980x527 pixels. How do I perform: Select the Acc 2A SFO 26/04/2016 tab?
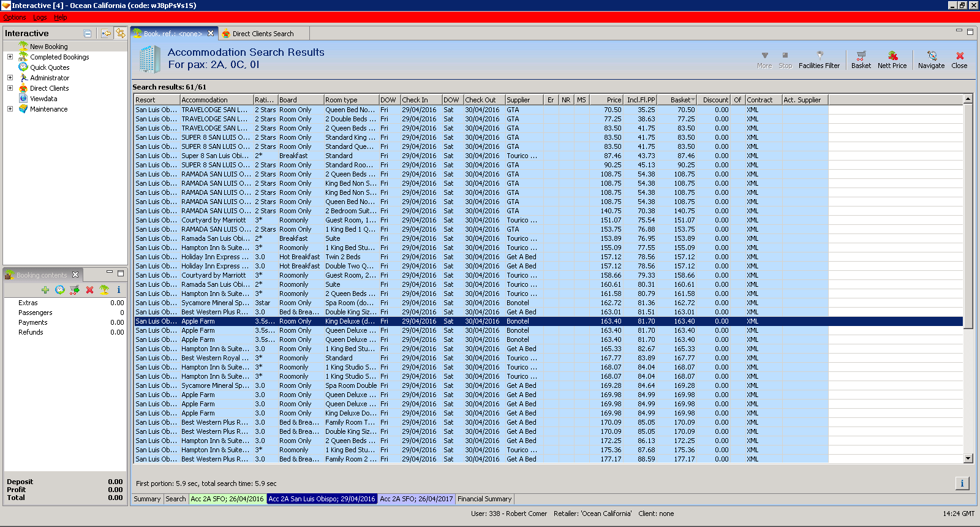(x=227, y=499)
